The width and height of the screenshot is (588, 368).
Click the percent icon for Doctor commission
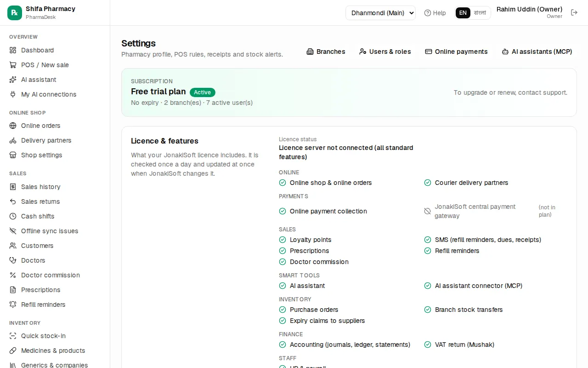[13, 275]
